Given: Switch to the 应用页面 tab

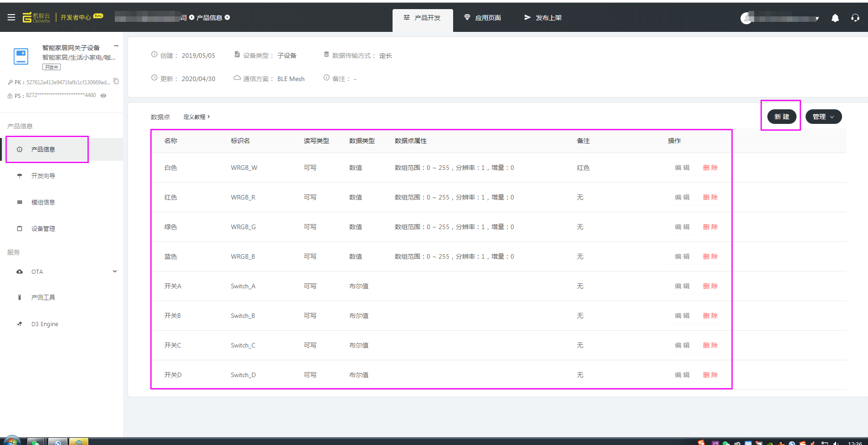Looking at the screenshot, I should pos(483,18).
